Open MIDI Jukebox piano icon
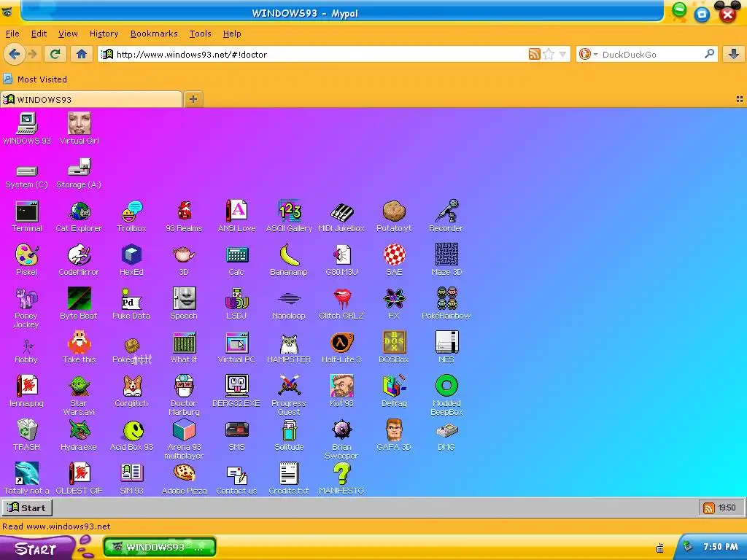The height and width of the screenshot is (560, 747). [x=341, y=217]
